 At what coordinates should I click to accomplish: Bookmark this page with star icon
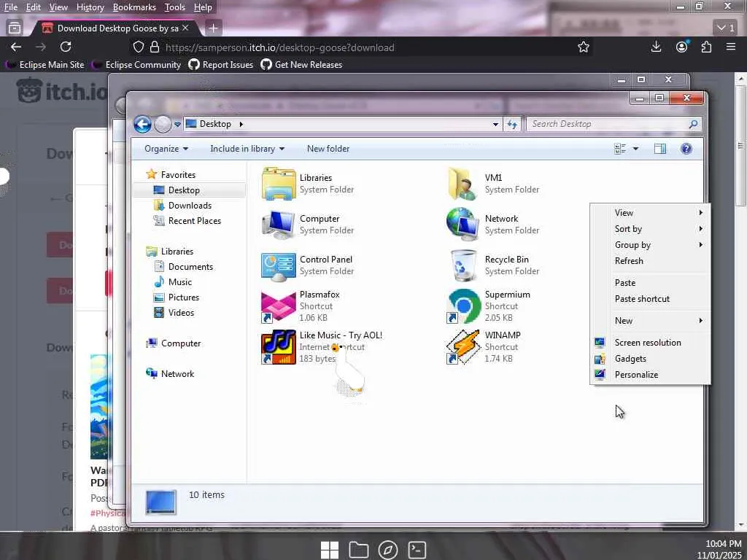pos(583,47)
